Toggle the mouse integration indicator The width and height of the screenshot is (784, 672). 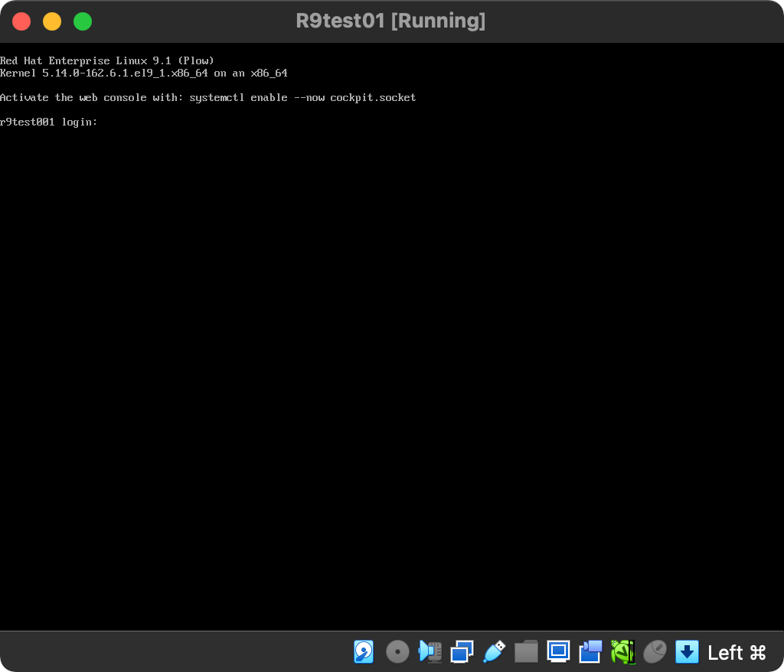point(655,652)
